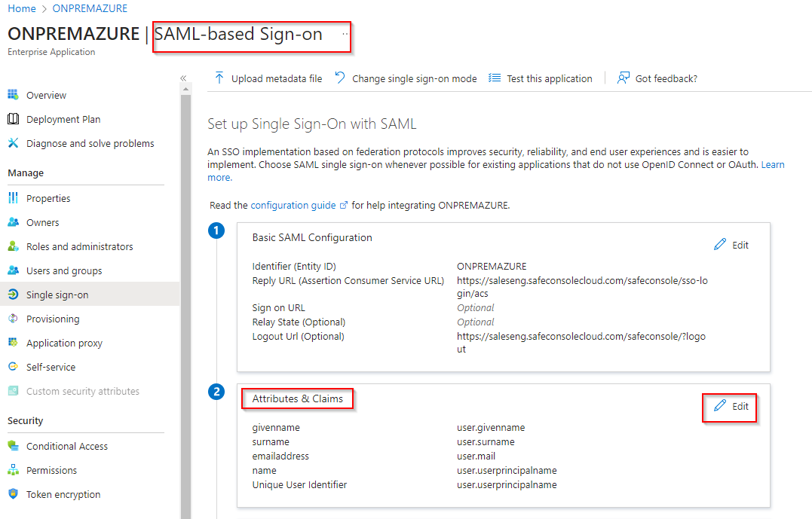
Task: Click the Reply URL value safeconsole/sso-login/acs
Action: [582, 287]
